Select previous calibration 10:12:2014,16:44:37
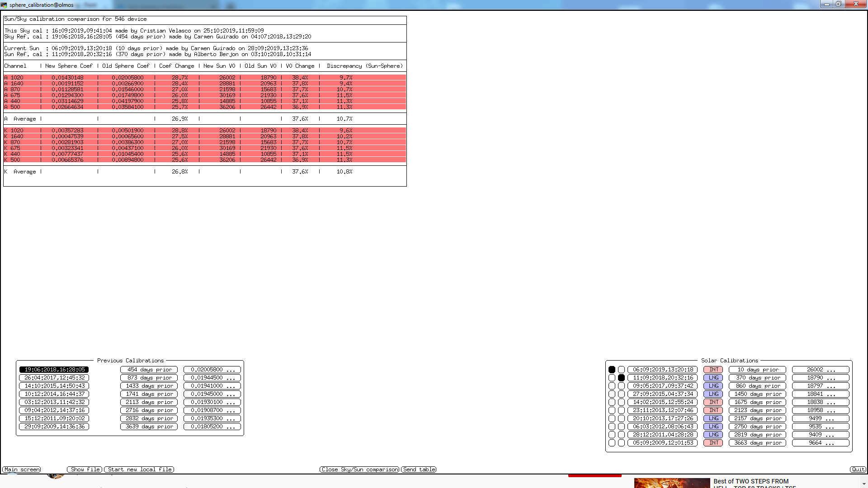The height and width of the screenshot is (488, 868). (54, 394)
